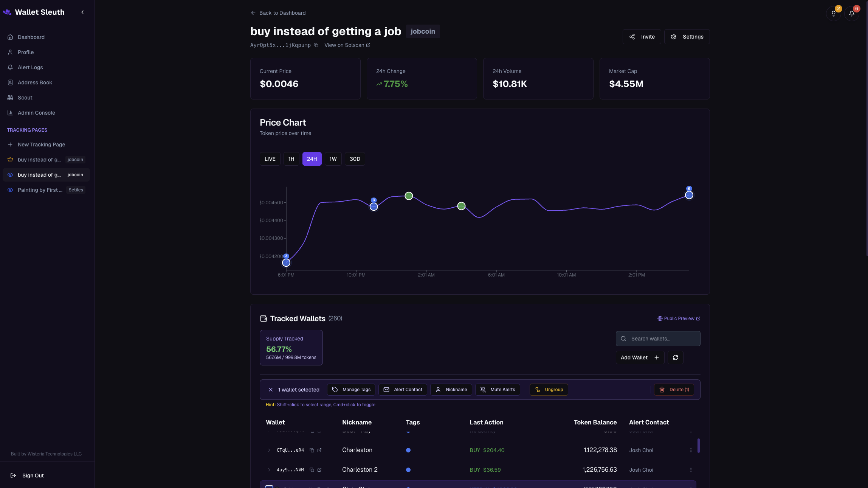Image resolution: width=868 pixels, height=488 pixels.
Task: Mute Alerts for selected wallet
Action: (498, 390)
